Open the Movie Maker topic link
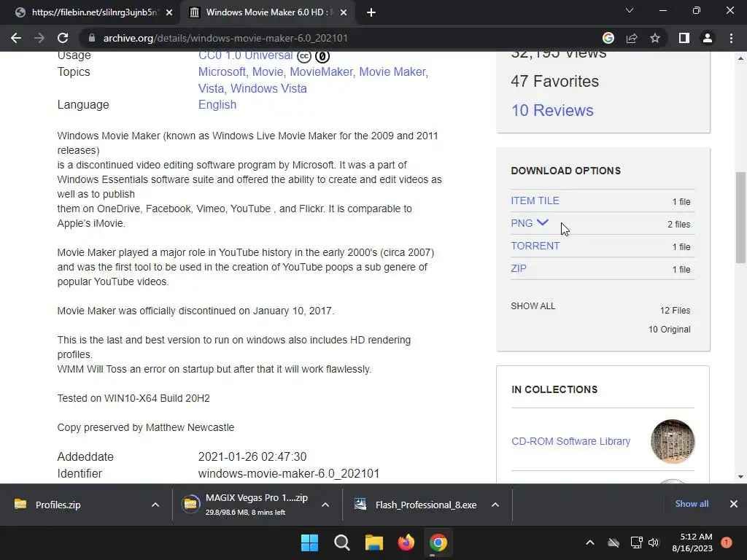The height and width of the screenshot is (560, 747). (x=393, y=72)
